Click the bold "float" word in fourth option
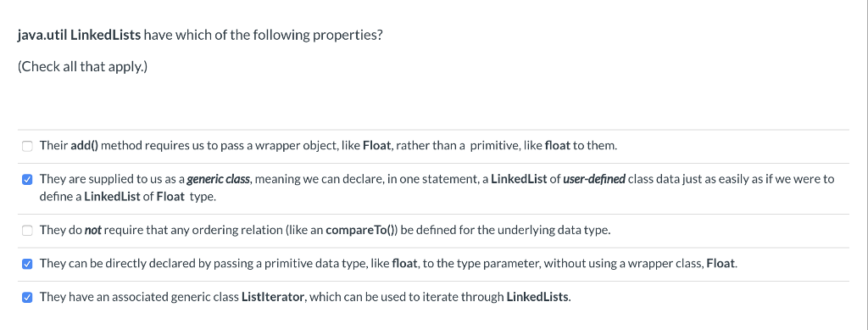 point(404,264)
